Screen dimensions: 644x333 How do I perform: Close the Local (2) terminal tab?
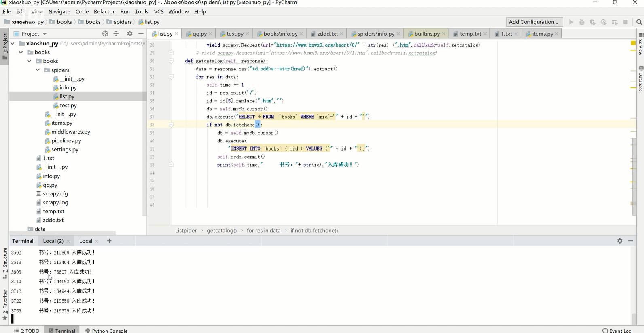(68, 241)
